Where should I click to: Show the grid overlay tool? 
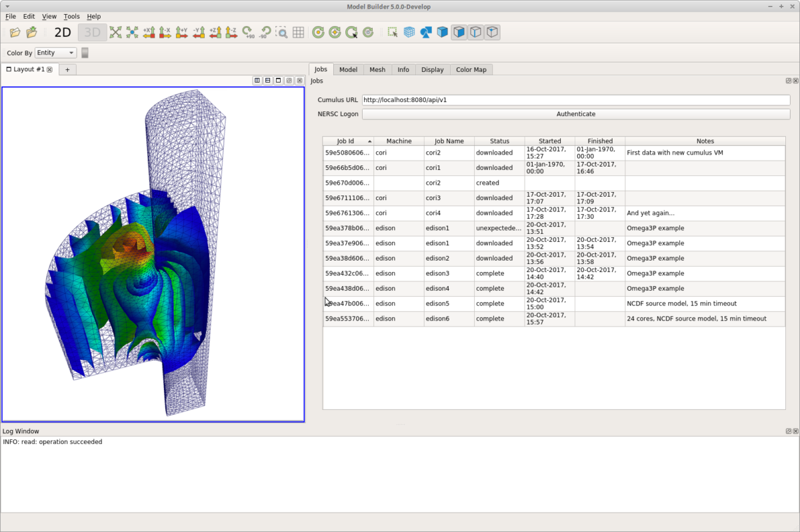299,32
